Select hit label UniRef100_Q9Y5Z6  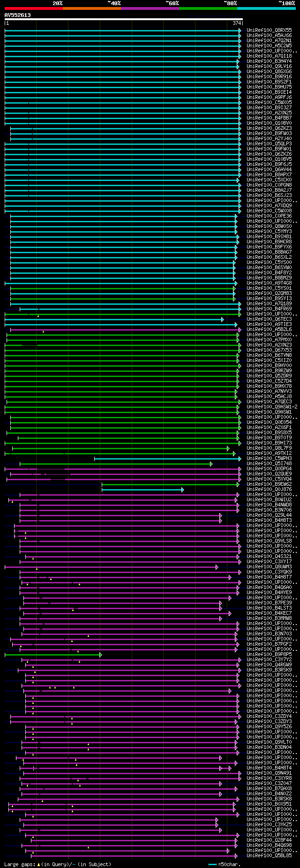(269, 727)
